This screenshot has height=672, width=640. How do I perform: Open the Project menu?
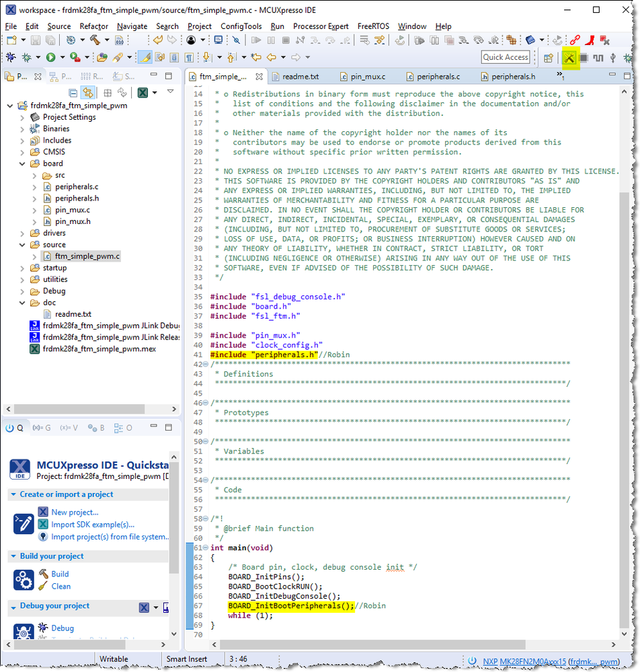pos(199,26)
